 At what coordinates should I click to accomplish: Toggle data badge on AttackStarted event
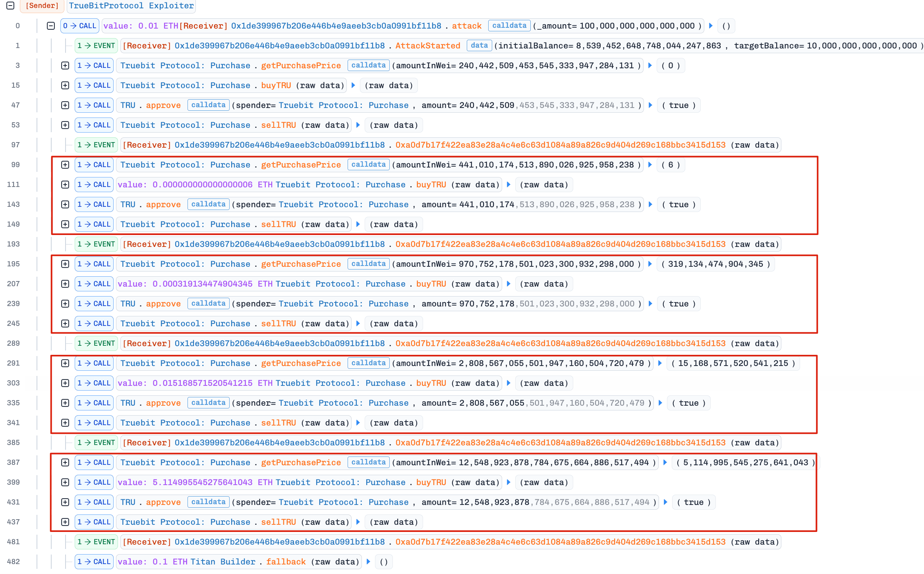479,46
